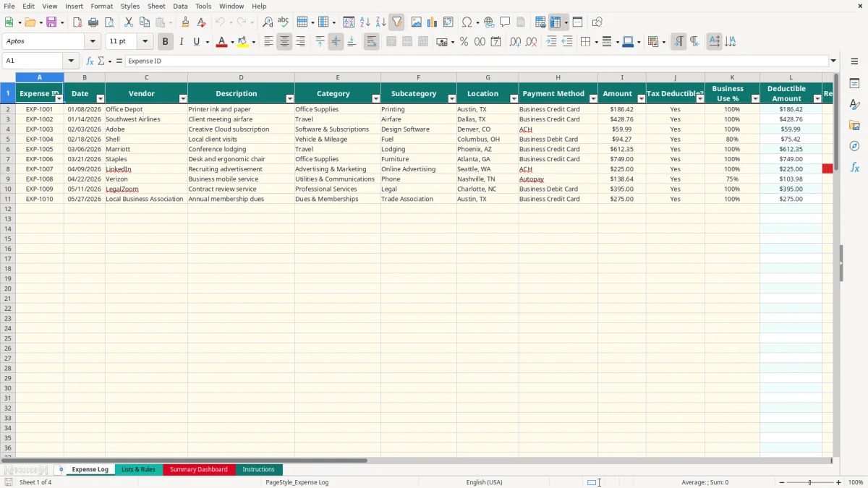The width and height of the screenshot is (868, 488).
Task: Switch to the Summary Dashboard sheet tab
Action: click(199, 469)
